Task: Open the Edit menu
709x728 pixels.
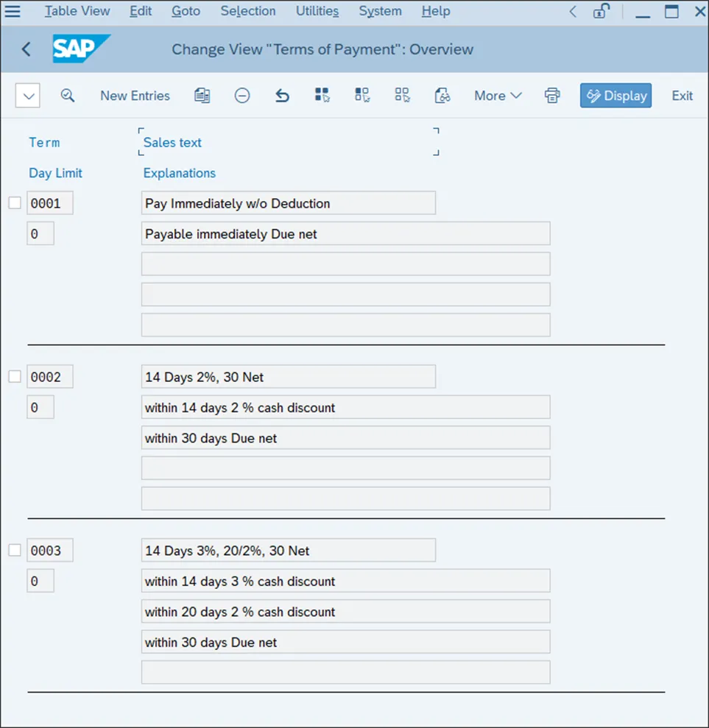Action: [x=141, y=11]
